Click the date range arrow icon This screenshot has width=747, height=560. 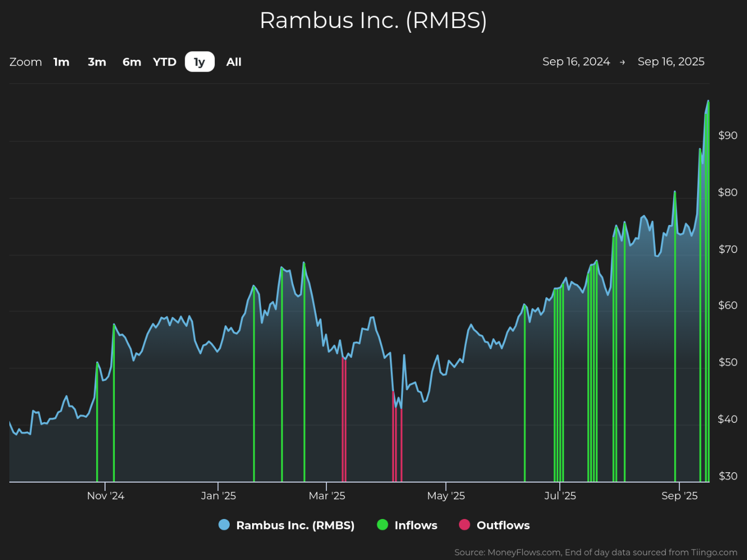[x=622, y=62]
